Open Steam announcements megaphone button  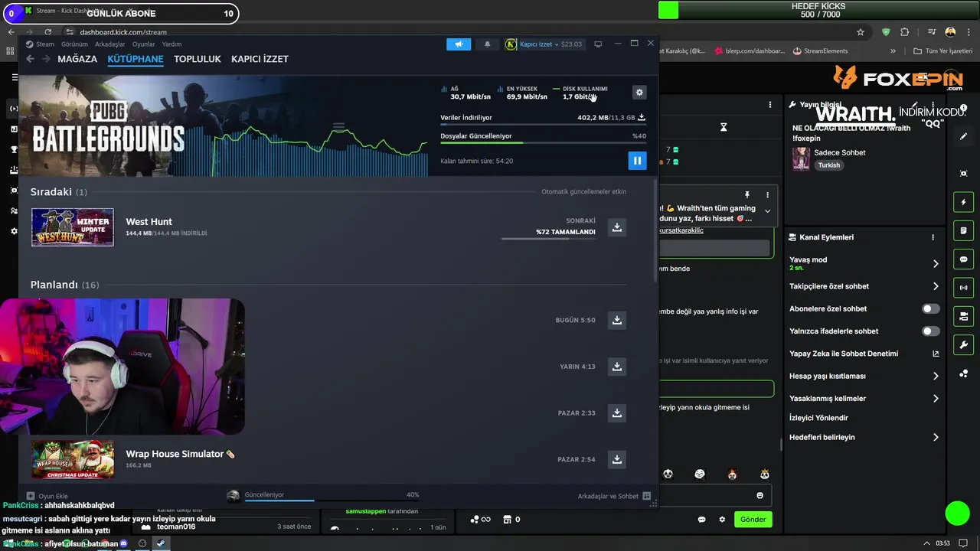pos(459,44)
